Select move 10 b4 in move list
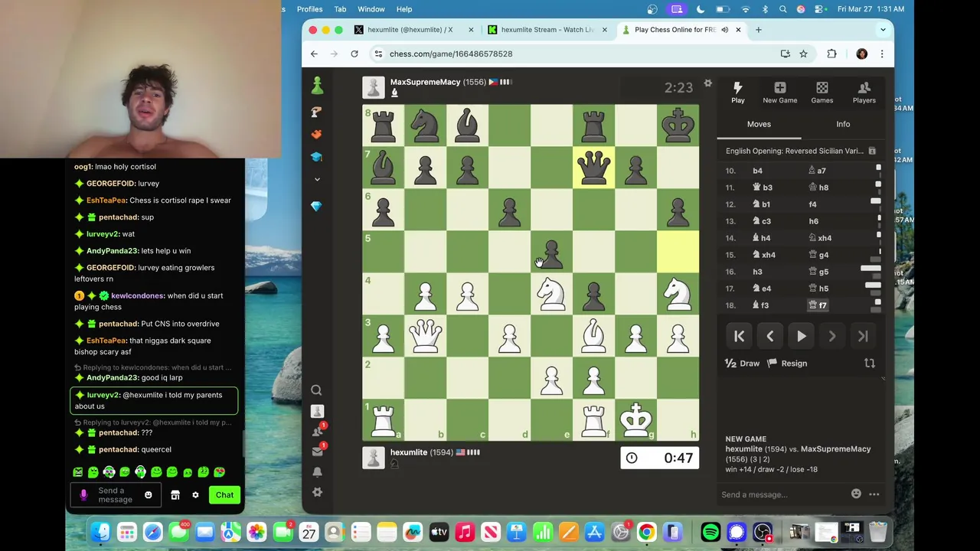The height and width of the screenshot is (551, 980). pyautogui.click(x=757, y=171)
